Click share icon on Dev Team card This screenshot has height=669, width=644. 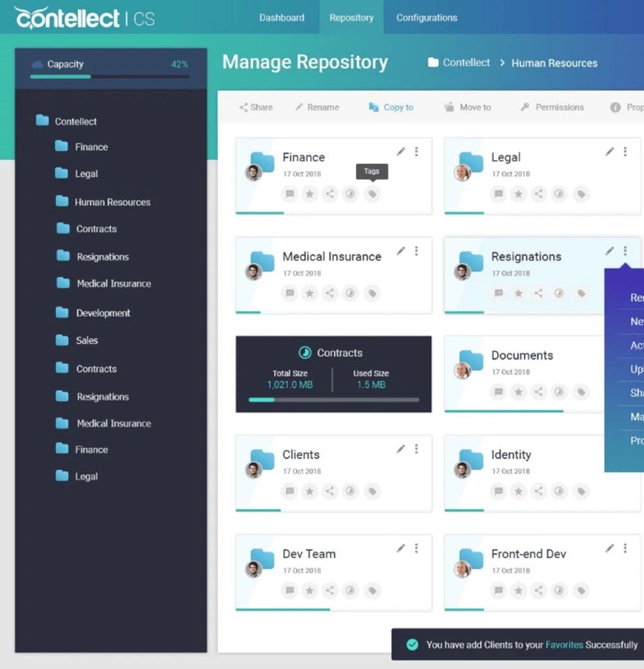point(330,591)
